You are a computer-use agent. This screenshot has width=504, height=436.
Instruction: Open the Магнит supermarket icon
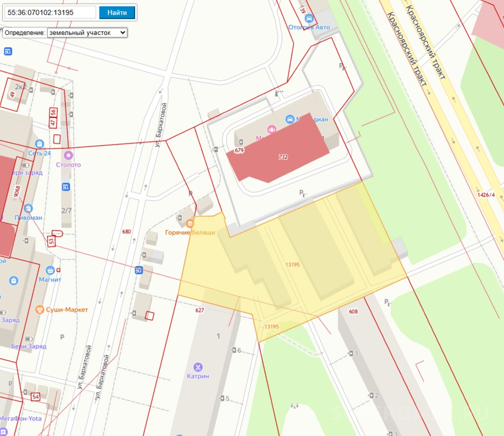50,270
